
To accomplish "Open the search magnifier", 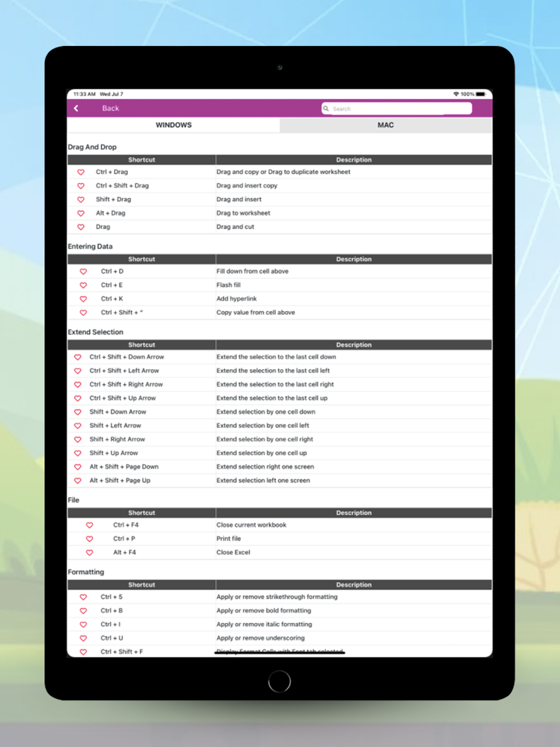I will [326, 108].
